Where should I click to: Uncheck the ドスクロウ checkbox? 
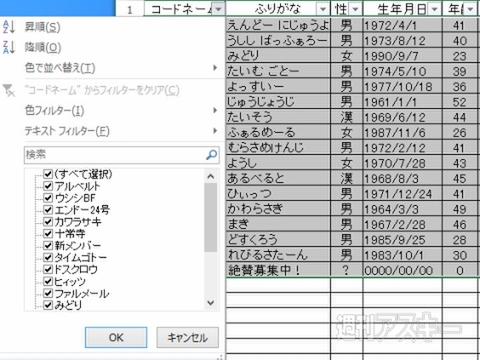click(48, 269)
